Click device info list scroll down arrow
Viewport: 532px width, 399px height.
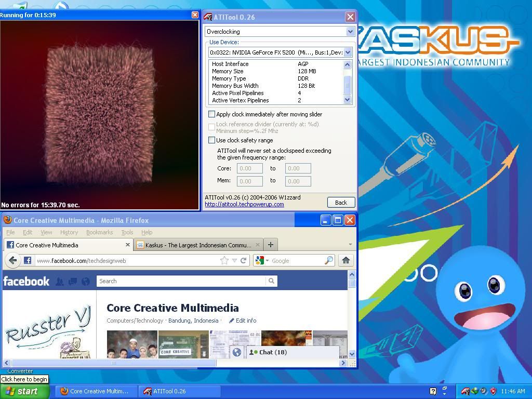pos(347,99)
